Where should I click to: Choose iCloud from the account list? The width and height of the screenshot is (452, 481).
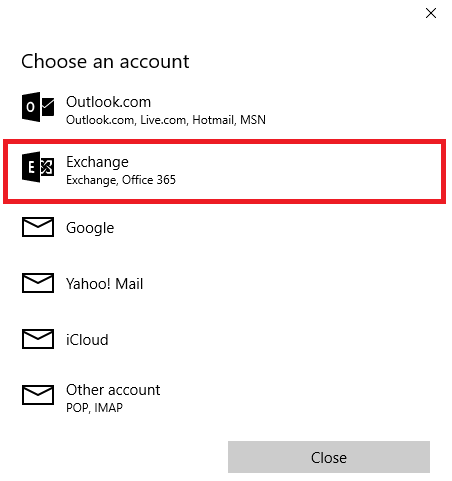click(224, 340)
